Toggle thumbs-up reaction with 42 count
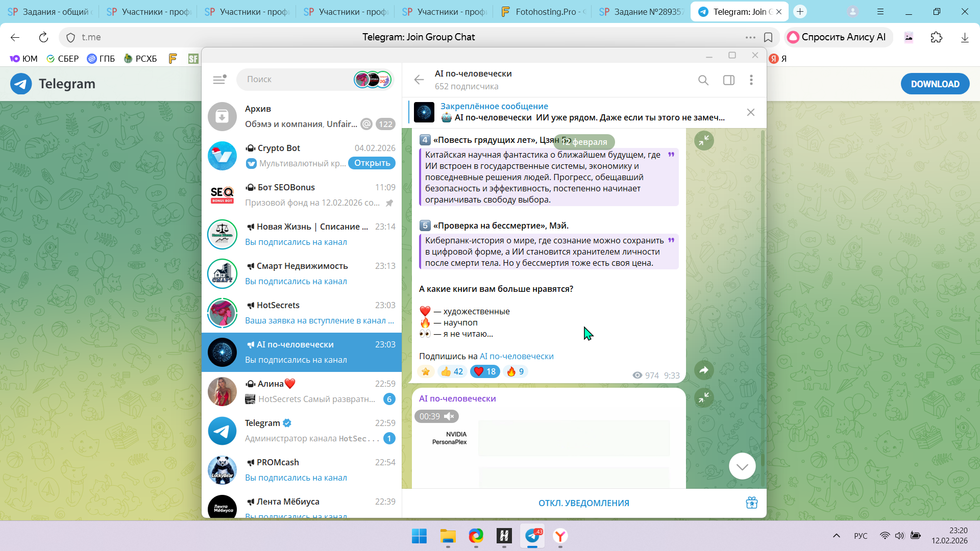 click(452, 371)
